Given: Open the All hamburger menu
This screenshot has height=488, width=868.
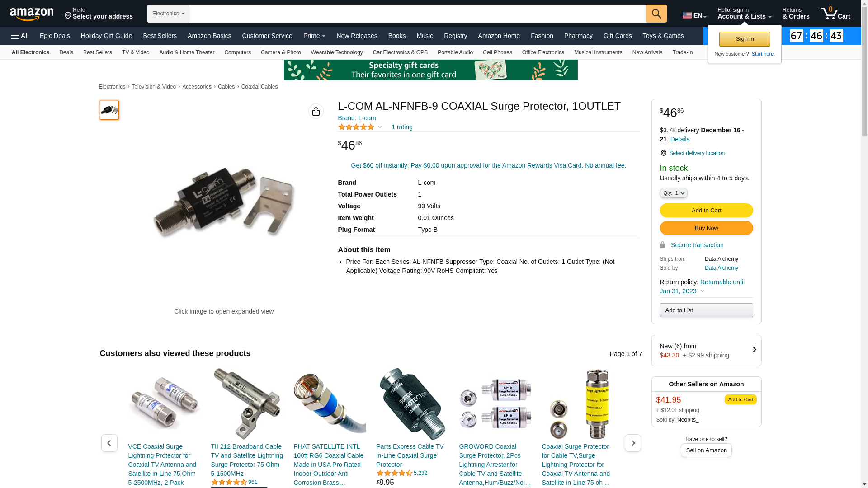Looking at the screenshot, I should coord(20,36).
